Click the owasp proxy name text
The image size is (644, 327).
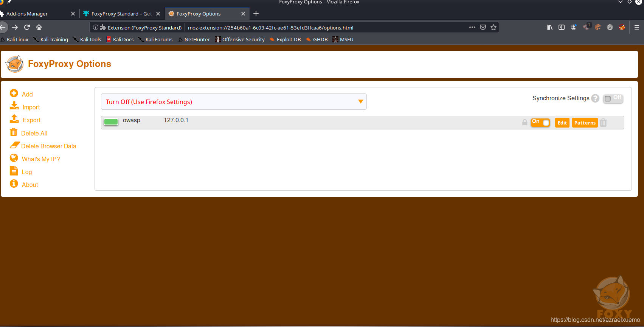tap(132, 120)
